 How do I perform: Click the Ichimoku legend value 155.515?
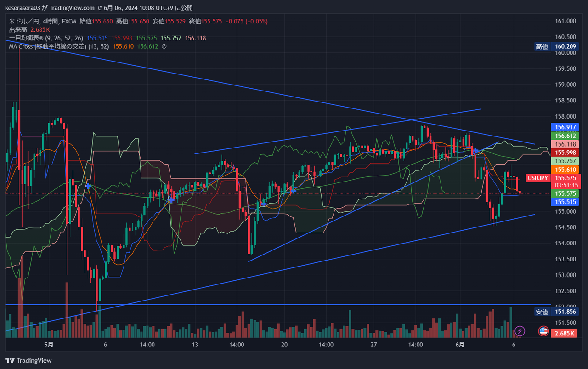97,38
